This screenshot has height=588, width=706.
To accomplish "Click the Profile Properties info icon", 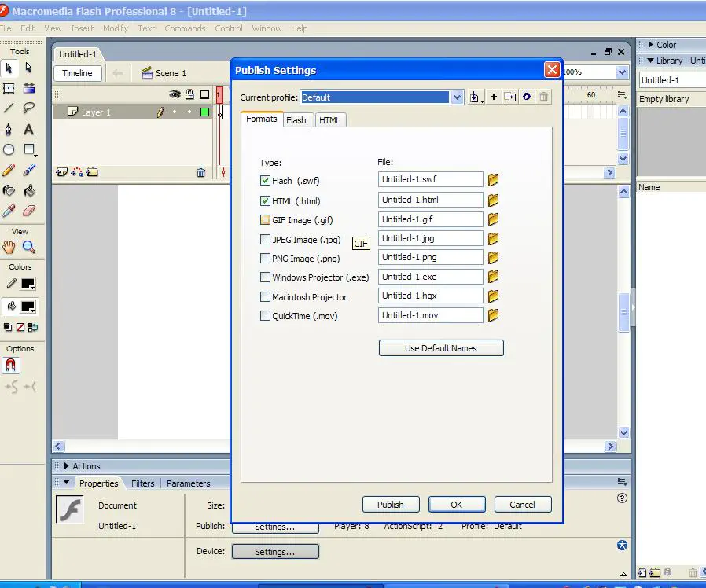I will [x=527, y=97].
